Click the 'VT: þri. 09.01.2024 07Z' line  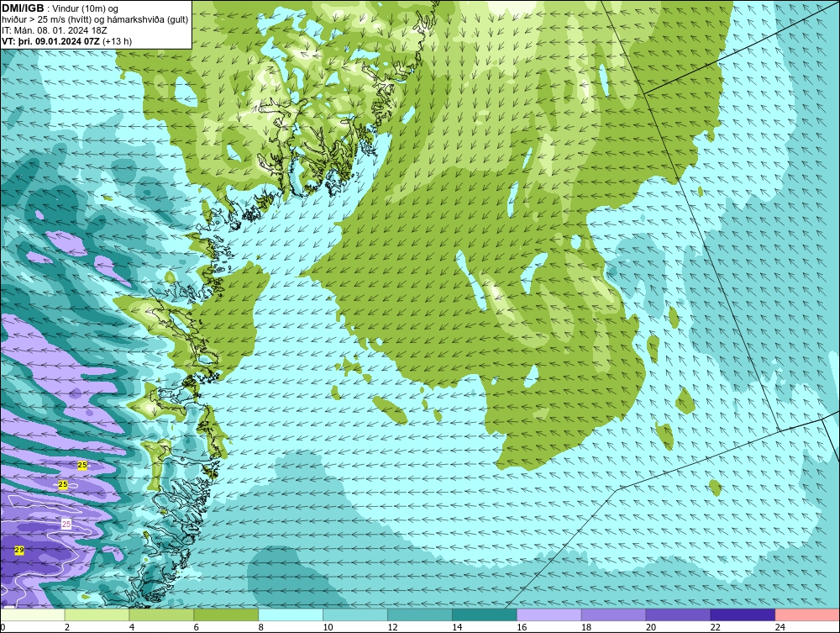point(51,41)
